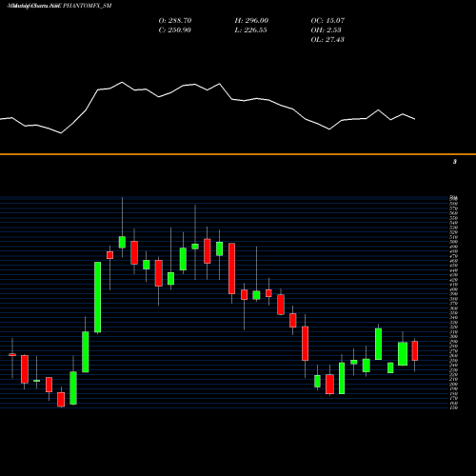Click the white line chart's highest peak

(122, 82)
